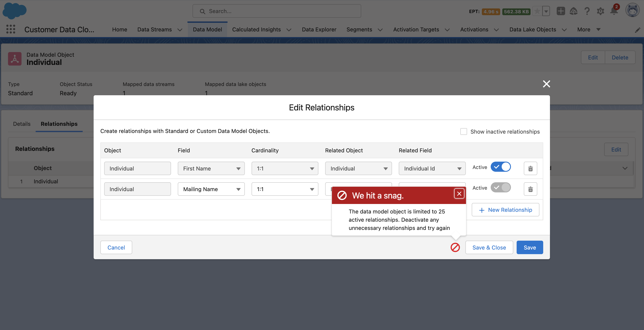Open the More navigation menu
644x330 pixels.
click(x=589, y=30)
